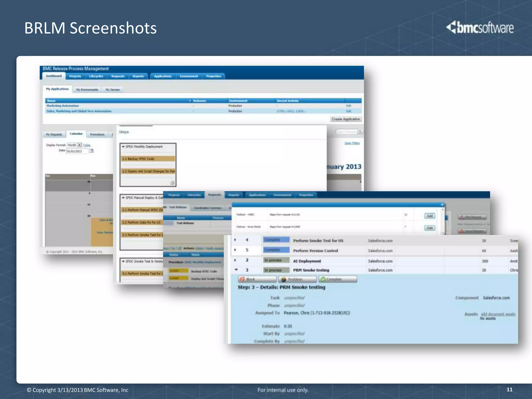Open the Lifecycles tab in the Dashboard window
This screenshot has height=399, width=532.
coord(96,76)
